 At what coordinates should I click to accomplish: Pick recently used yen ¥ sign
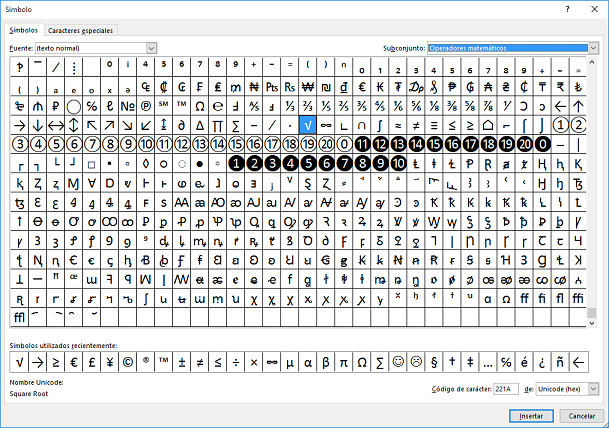110,362
